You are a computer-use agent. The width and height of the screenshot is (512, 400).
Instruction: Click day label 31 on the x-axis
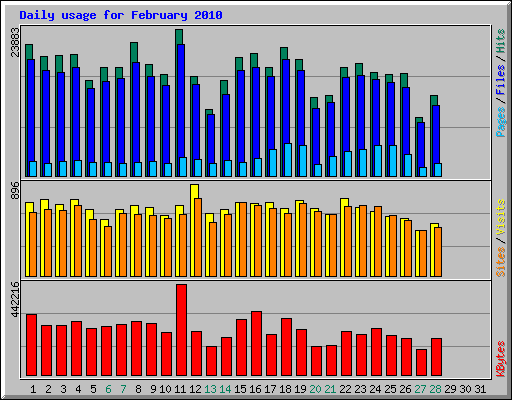pyautogui.click(x=480, y=389)
